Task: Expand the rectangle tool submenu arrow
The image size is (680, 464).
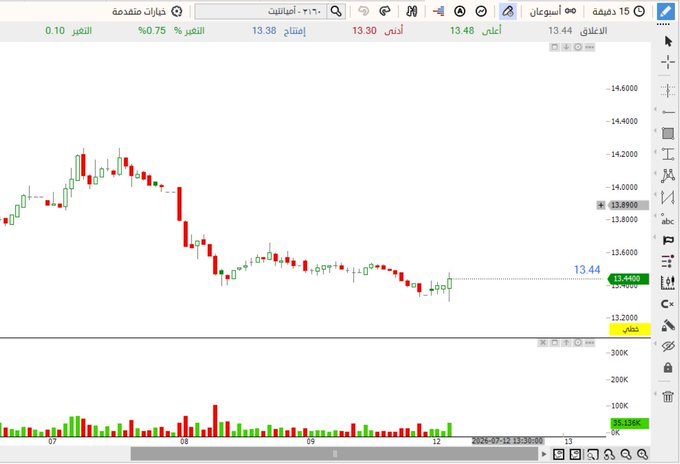Action: [655, 131]
